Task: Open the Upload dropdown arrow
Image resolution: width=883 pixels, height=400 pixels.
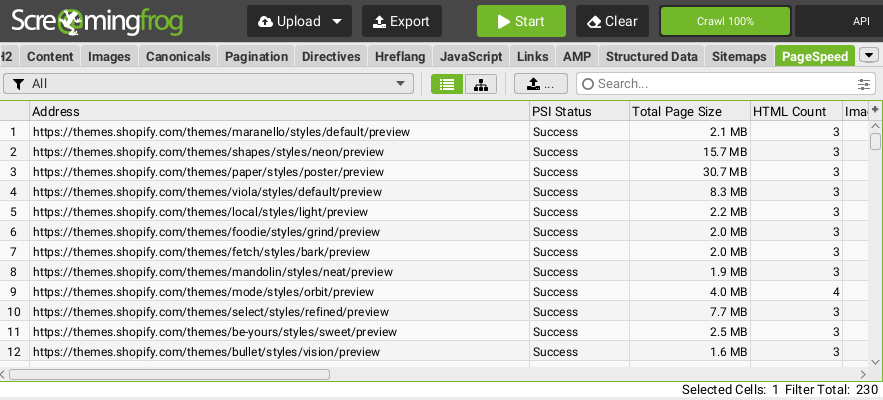Action: coord(336,21)
